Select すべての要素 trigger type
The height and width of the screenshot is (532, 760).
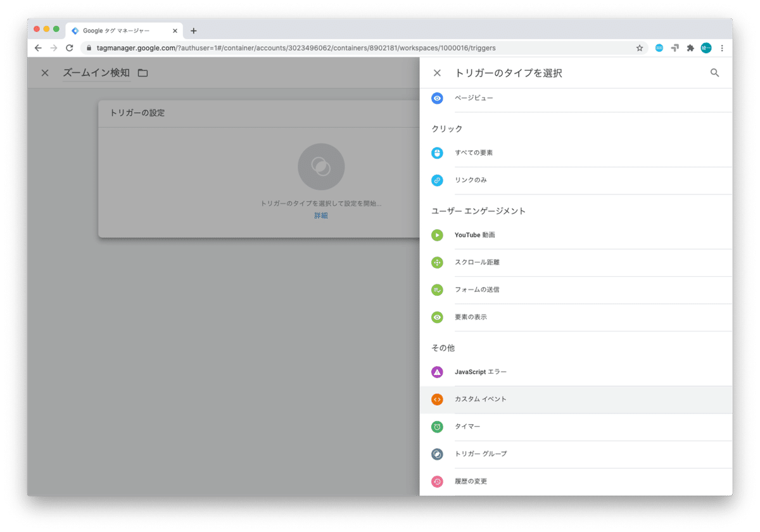tap(576, 153)
